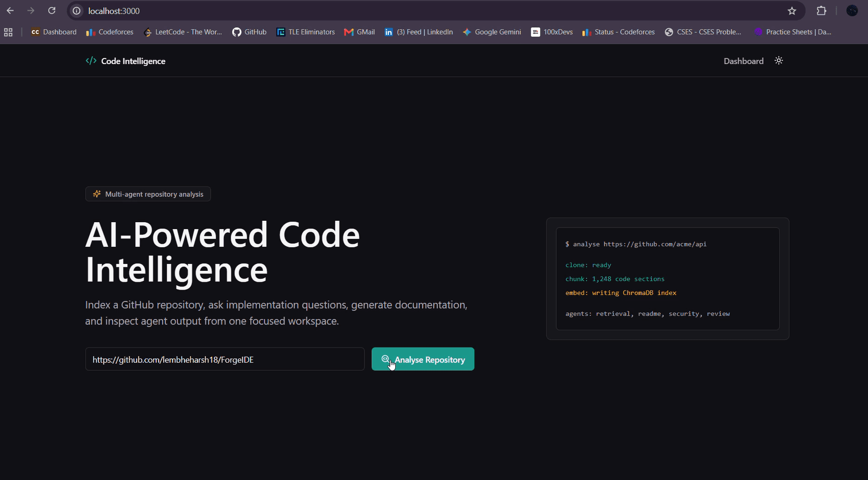Open the LeetCode bookmark

click(x=183, y=32)
